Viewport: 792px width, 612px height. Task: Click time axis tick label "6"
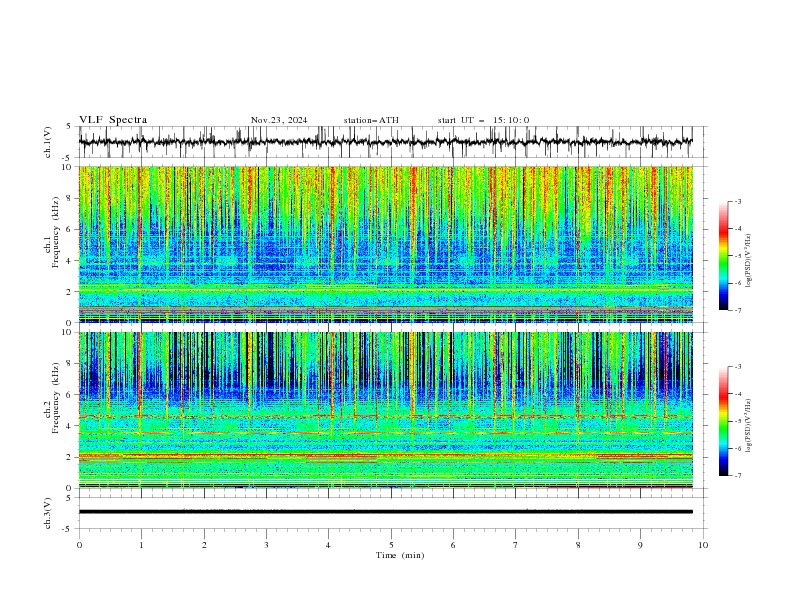tap(453, 545)
